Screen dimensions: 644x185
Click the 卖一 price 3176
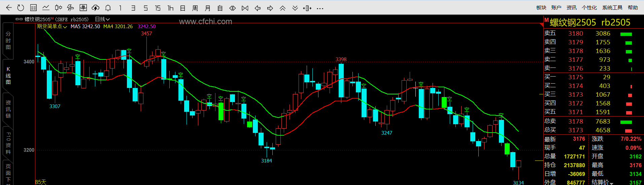pyautogui.click(x=576, y=68)
